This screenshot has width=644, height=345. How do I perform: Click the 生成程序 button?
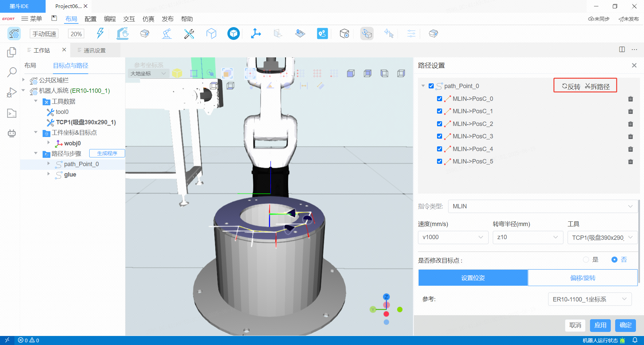point(107,153)
